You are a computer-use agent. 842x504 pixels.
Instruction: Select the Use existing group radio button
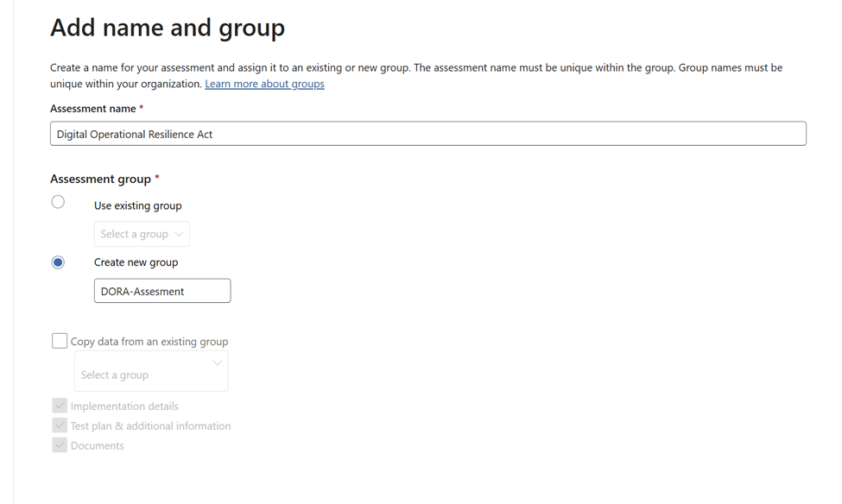click(58, 202)
